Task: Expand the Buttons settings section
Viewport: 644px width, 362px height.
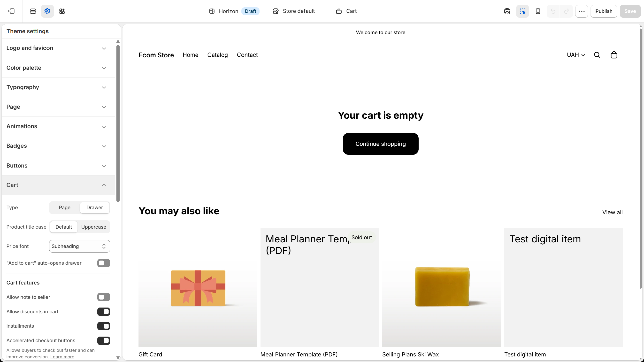Action: coord(58,165)
